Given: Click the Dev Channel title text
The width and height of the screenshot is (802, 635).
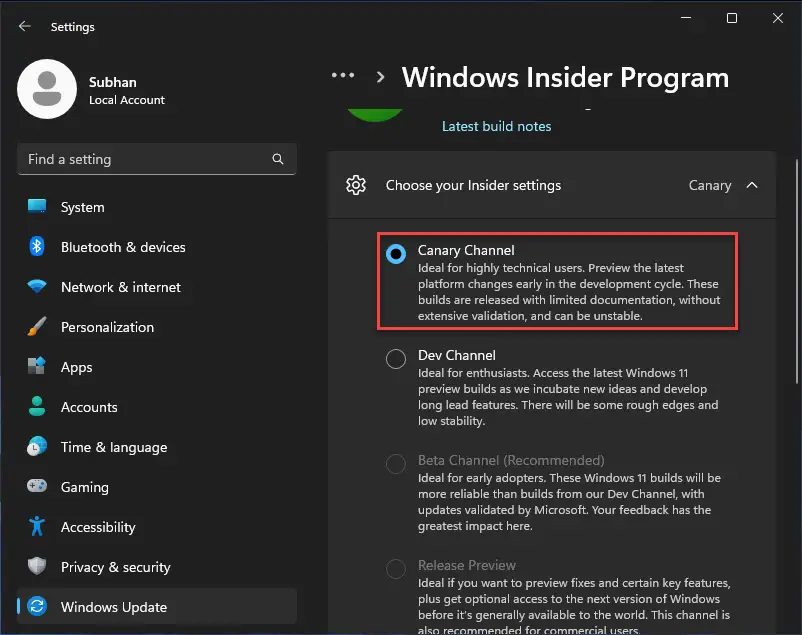Looking at the screenshot, I should tap(457, 355).
